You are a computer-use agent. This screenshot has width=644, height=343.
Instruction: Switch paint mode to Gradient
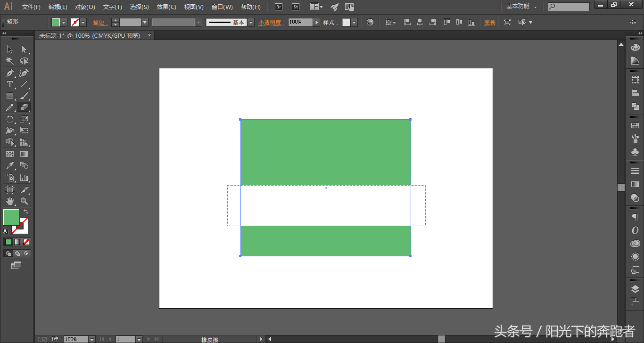(x=17, y=242)
